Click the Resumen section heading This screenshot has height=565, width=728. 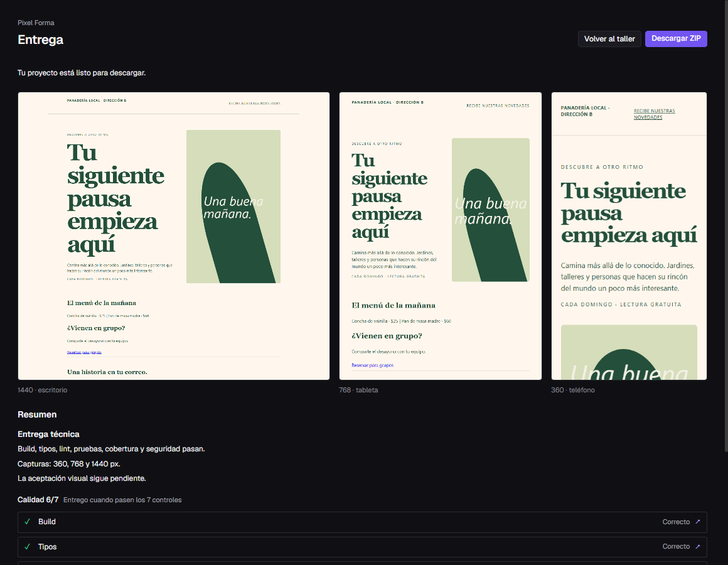37,414
